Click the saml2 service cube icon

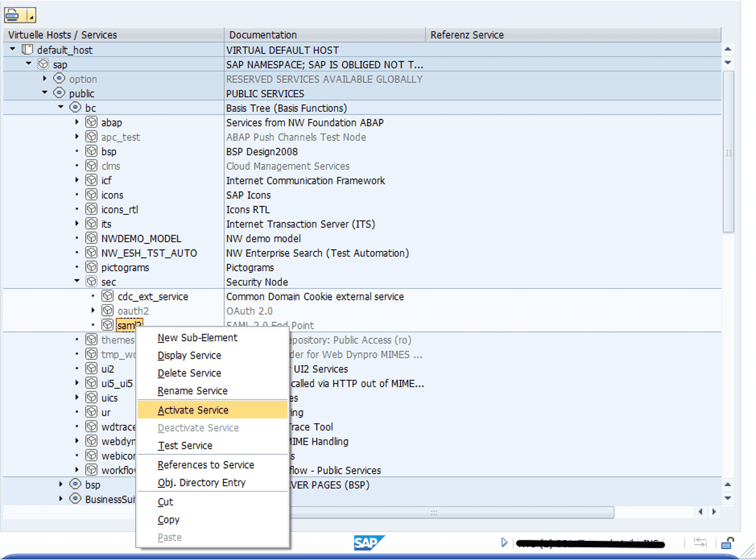(107, 325)
